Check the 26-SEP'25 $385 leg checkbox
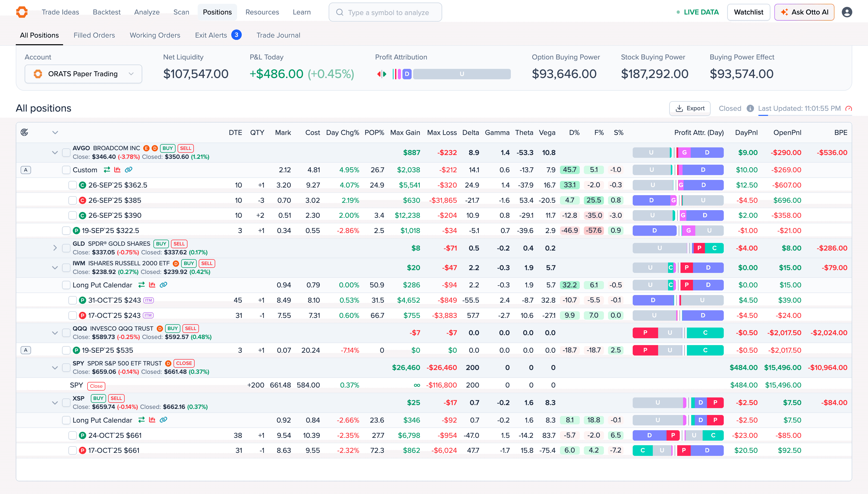This screenshot has width=868, height=494. (x=73, y=200)
